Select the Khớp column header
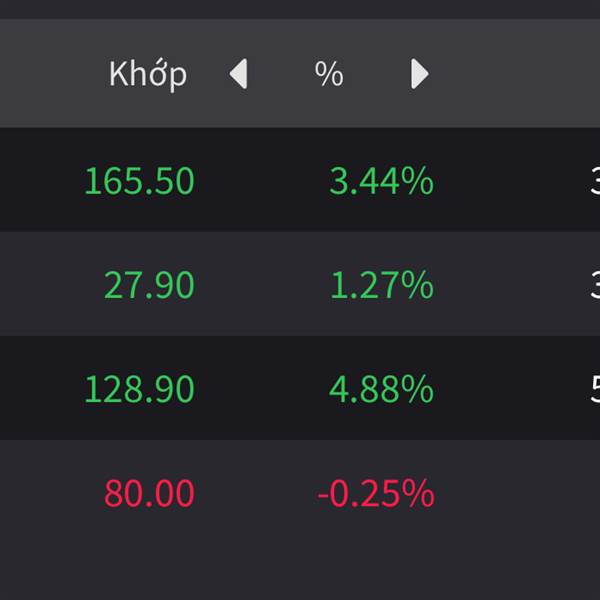 148,74
